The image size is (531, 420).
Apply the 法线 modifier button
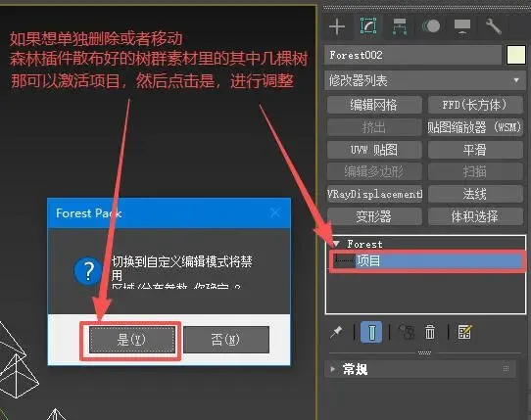click(475, 194)
